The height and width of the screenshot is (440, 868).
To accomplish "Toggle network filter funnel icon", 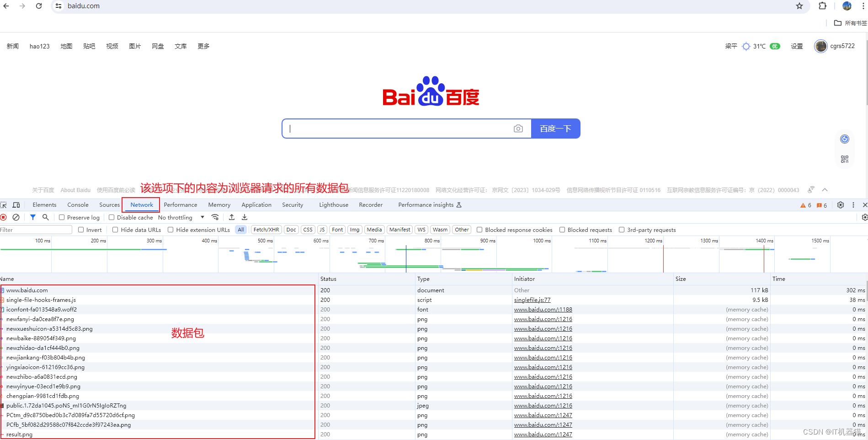I will click(33, 217).
